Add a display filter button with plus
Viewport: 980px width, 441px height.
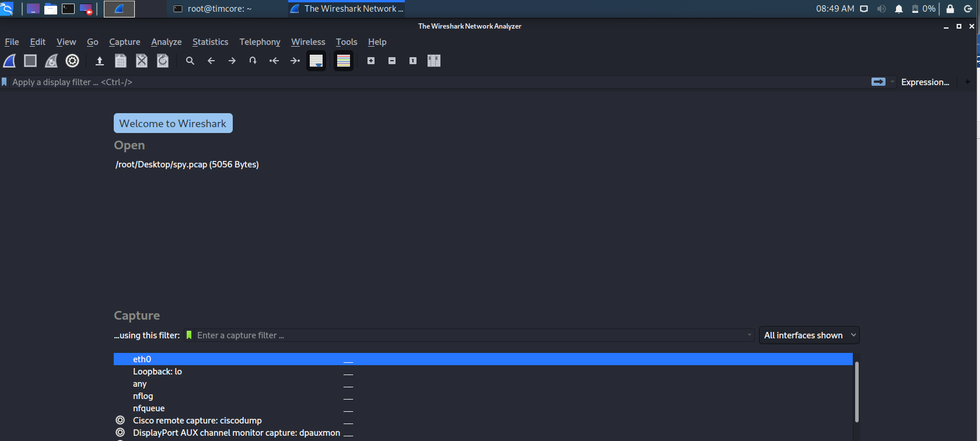click(x=968, y=82)
